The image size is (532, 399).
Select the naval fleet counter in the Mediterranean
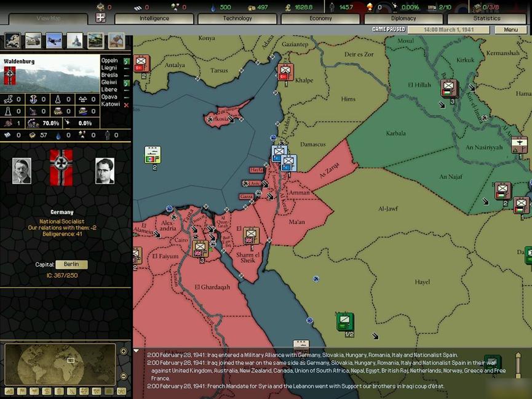153,155
